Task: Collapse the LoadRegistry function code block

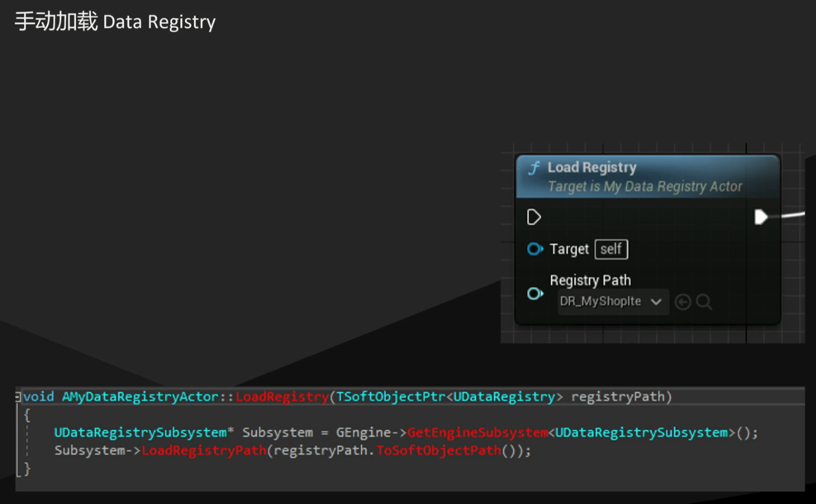Action: (x=18, y=397)
